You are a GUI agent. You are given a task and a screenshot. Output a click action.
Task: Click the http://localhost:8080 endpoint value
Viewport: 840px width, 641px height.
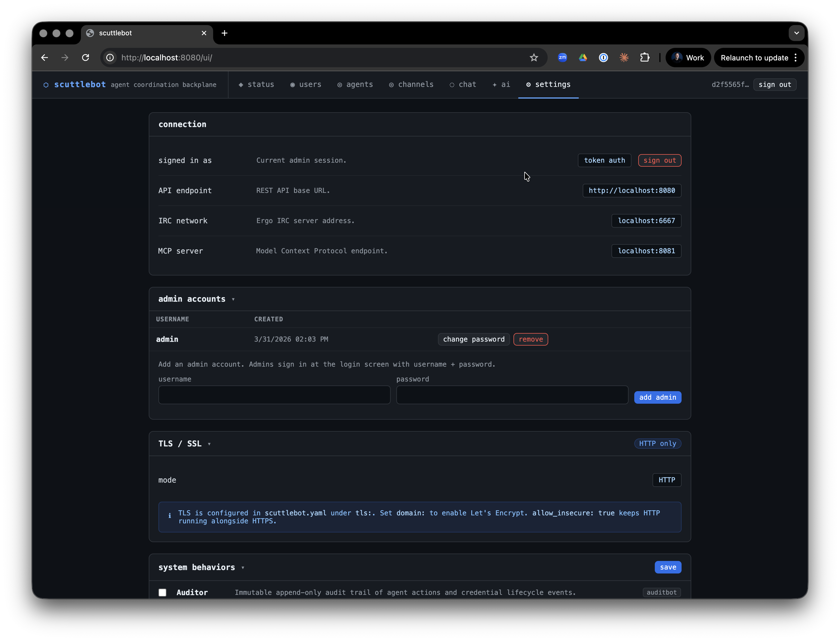point(632,190)
